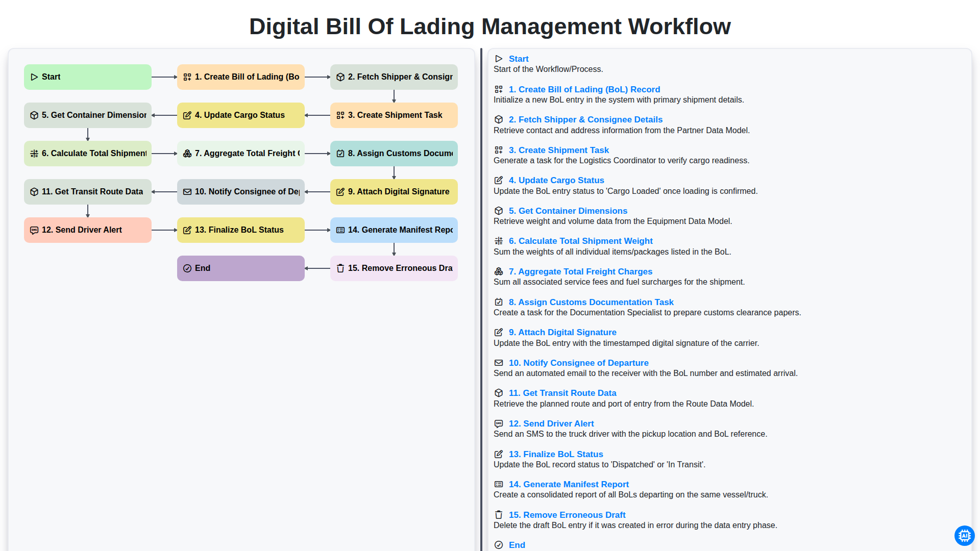Viewport: 980px width, 551px height.
Task: Open the 9. Attach Digital Signature link
Action: point(562,332)
